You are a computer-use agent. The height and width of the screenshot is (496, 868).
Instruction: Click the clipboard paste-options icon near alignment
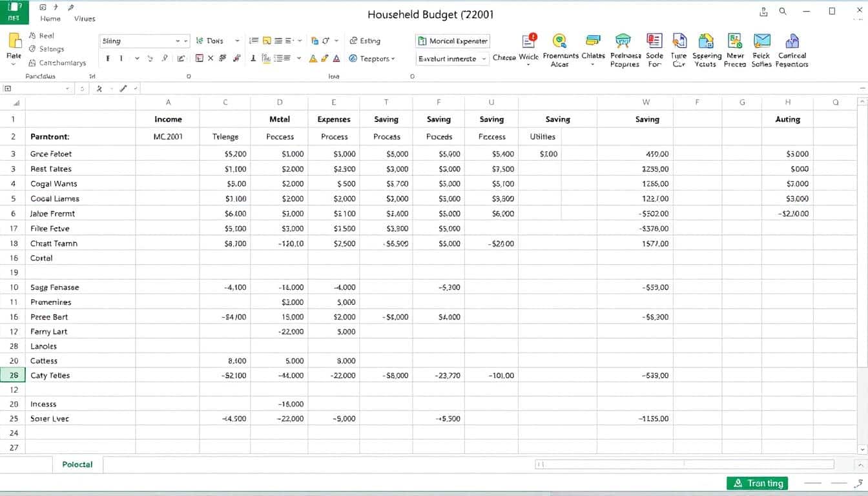(x=315, y=40)
